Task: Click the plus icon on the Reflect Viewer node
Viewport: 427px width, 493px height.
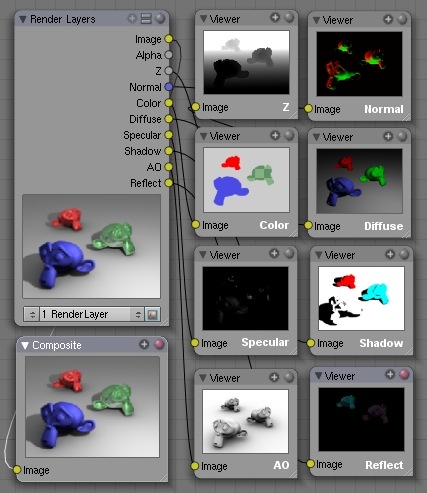Action: [x=390, y=374]
